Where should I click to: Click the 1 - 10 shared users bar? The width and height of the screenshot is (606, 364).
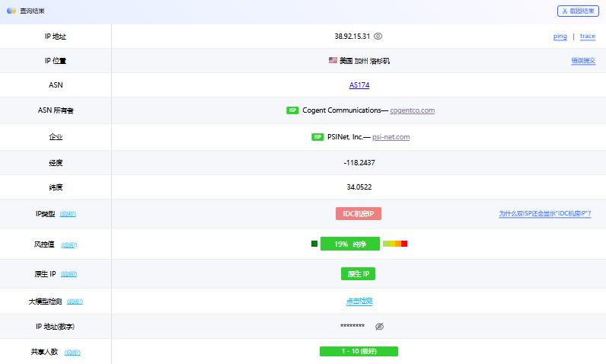(x=359, y=351)
